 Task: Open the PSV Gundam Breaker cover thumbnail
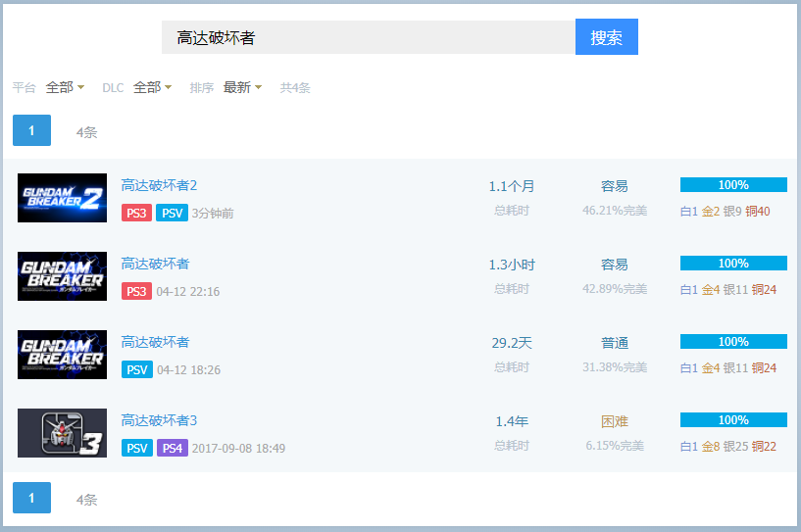point(63,355)
